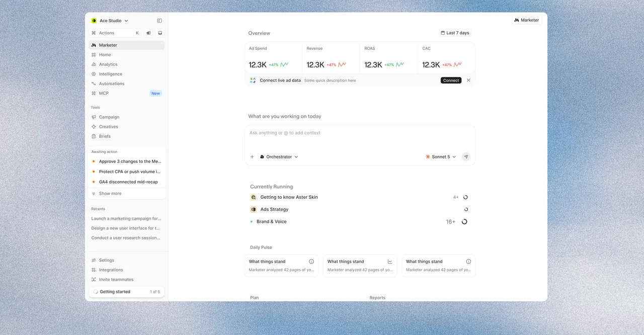Click the Marketer button at top right
This screenshot has width=644, height=335.
tap(527, 20)
